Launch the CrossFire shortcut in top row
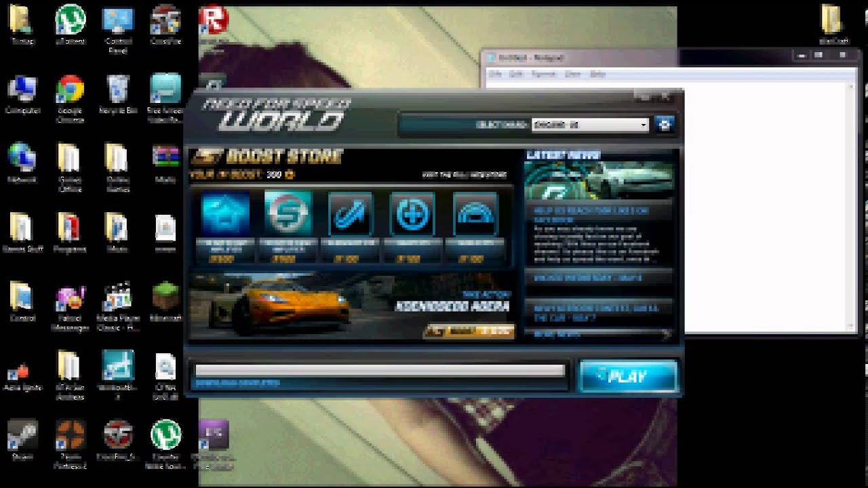The width and height of the screenshot is (868, 488). [x=165, y=25]
